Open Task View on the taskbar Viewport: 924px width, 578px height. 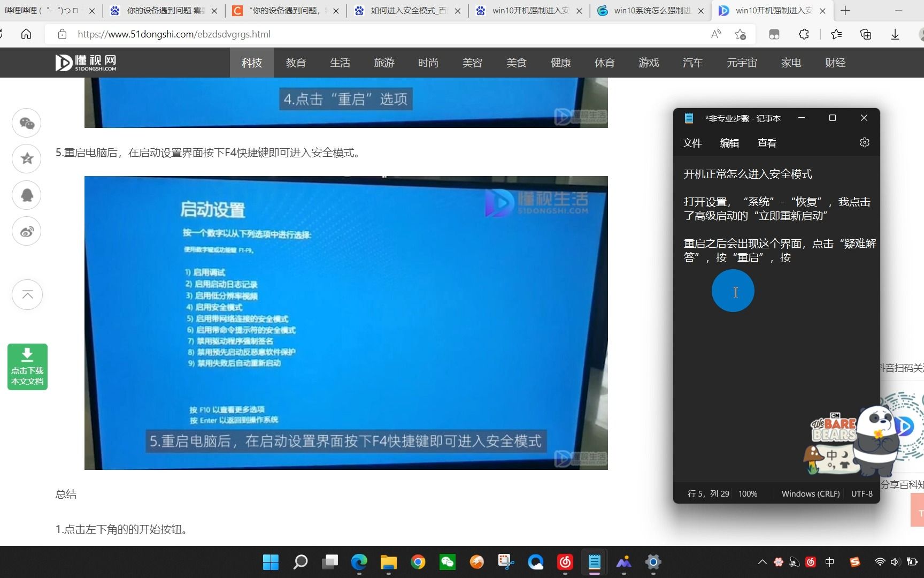329,562
